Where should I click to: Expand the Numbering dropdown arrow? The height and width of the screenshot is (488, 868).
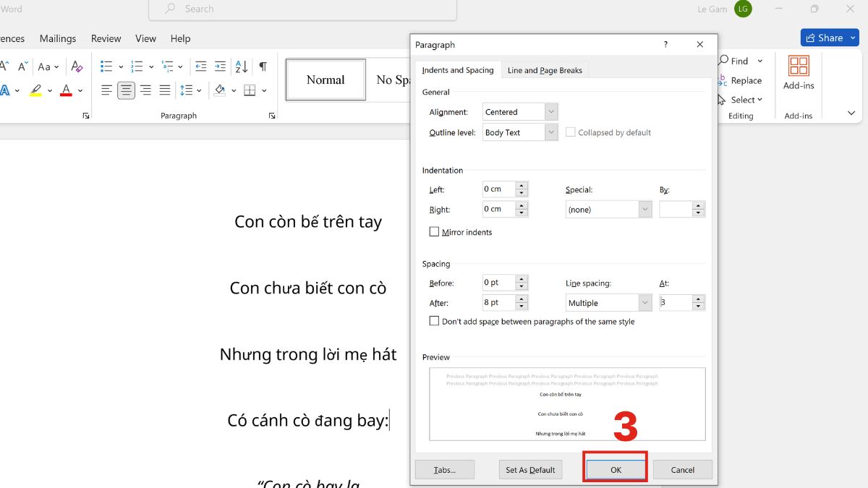coord(150,67)
